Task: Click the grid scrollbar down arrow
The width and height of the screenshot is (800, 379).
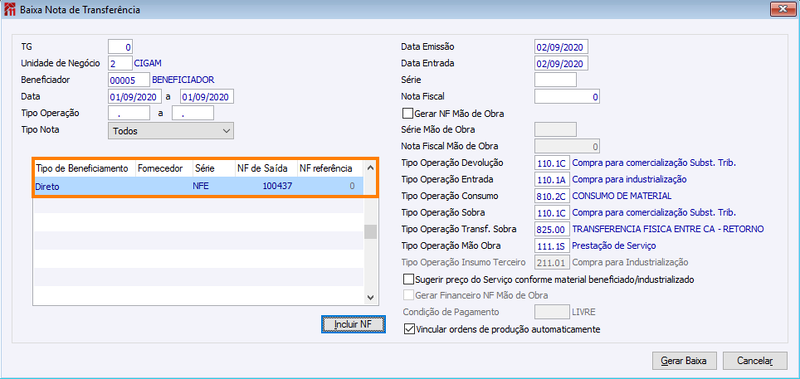Action: coord(370,297)
